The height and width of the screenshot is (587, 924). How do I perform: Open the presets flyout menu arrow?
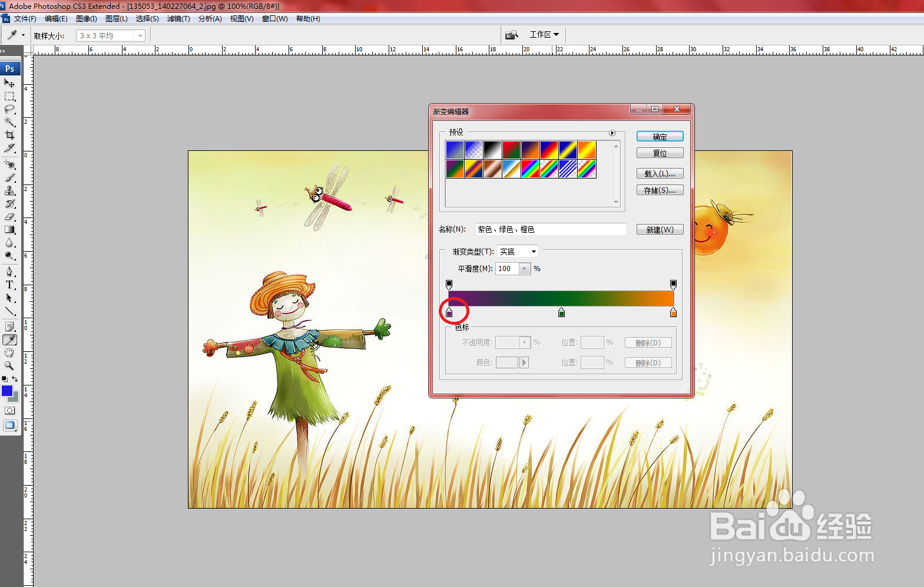(612, 133)
